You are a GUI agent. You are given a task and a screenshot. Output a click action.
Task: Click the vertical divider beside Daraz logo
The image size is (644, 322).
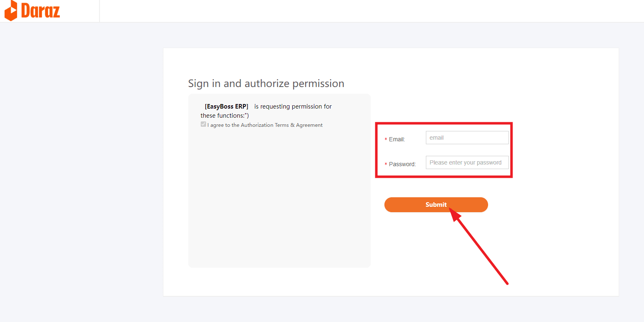tap(100, 11)
